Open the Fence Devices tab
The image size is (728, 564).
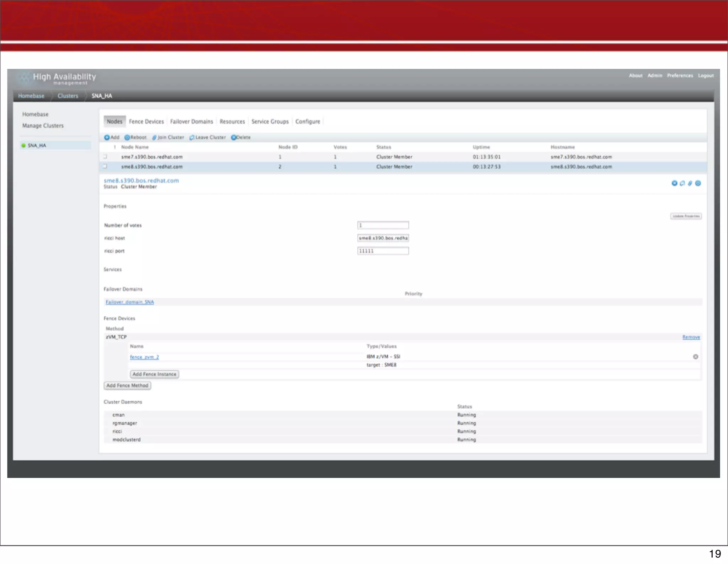coord(146,121)
